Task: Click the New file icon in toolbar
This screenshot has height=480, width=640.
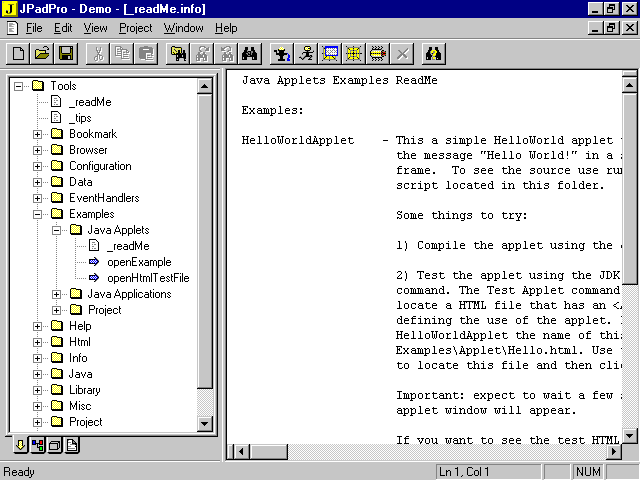Action: click(x=17, y=53)
